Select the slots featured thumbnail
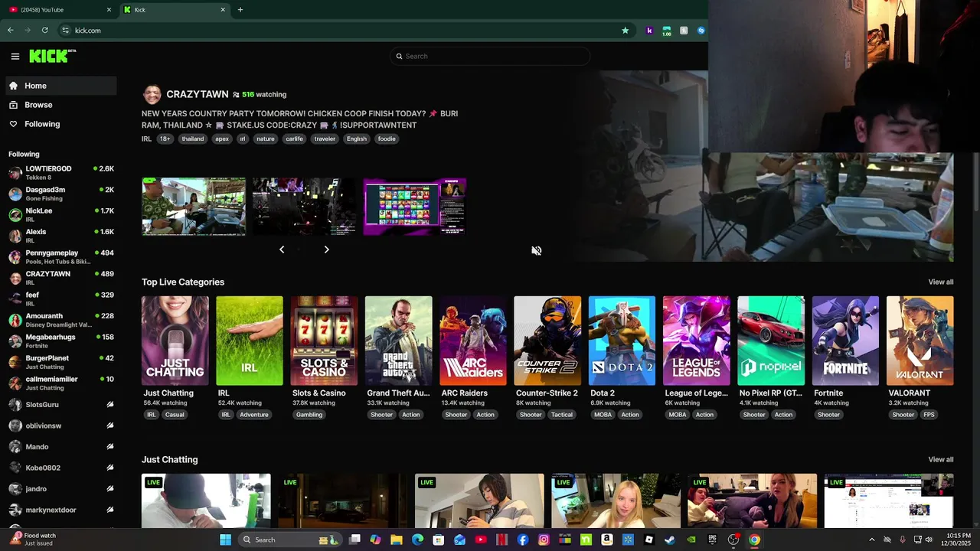Viewport: 980px width, 551px height. click(414, 207)
